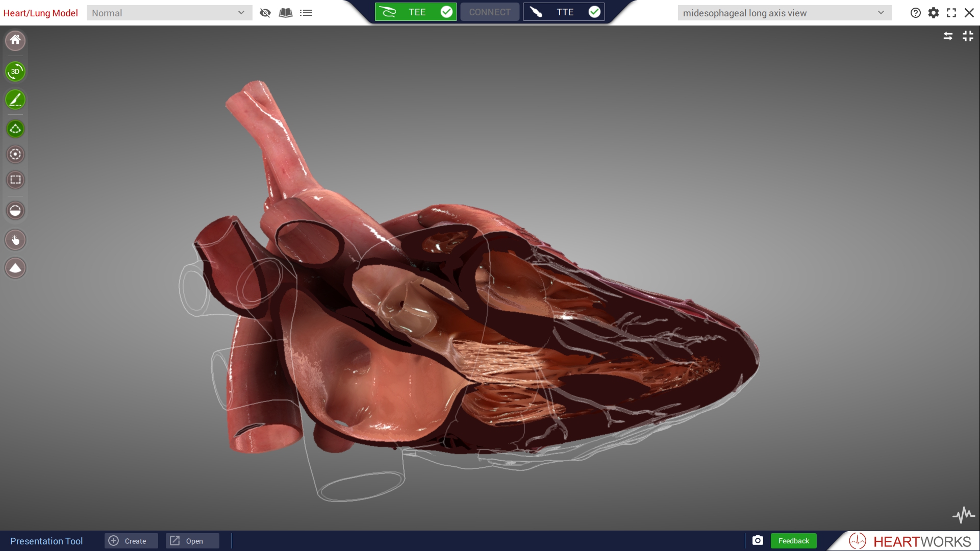
Task: Toggle the TTE probe mode
Action: (564, 12)
